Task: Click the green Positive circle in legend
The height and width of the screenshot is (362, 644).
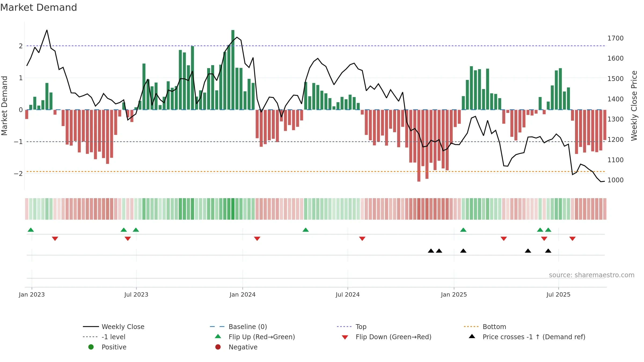Action: point(91,347)
